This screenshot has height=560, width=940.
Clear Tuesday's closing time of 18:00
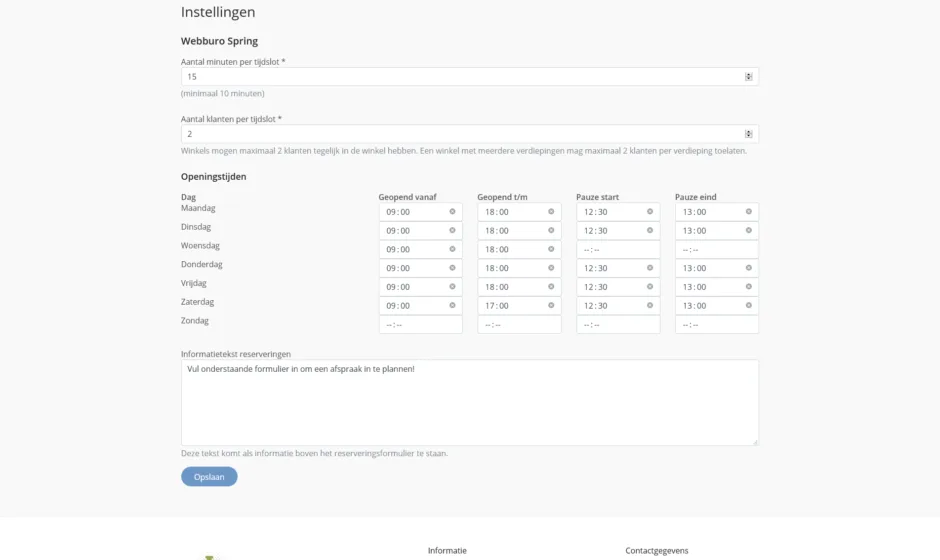[551, 231]
